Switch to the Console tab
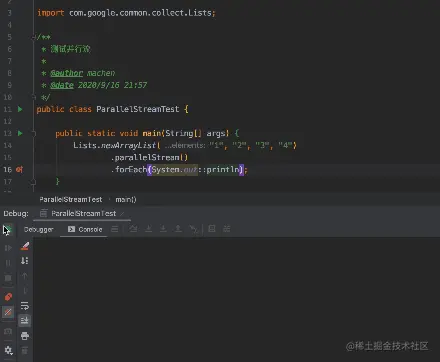440x362 pixels. (85, 229)
